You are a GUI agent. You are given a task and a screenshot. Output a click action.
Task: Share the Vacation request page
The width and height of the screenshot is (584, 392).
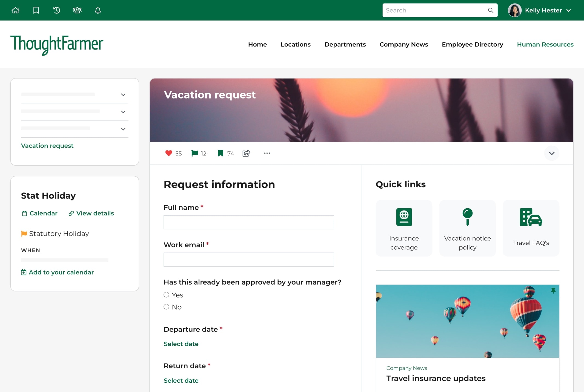tap(246, 153)
